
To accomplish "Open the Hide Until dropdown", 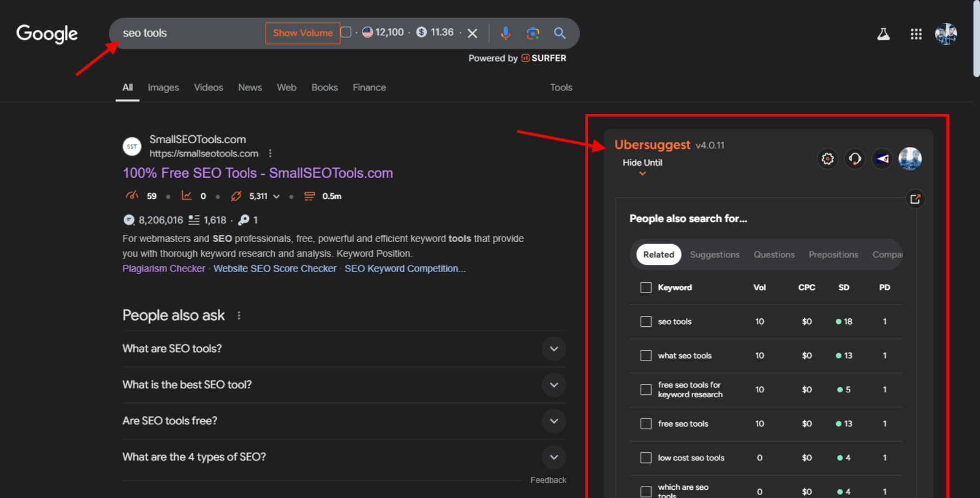I will [642, 166].
